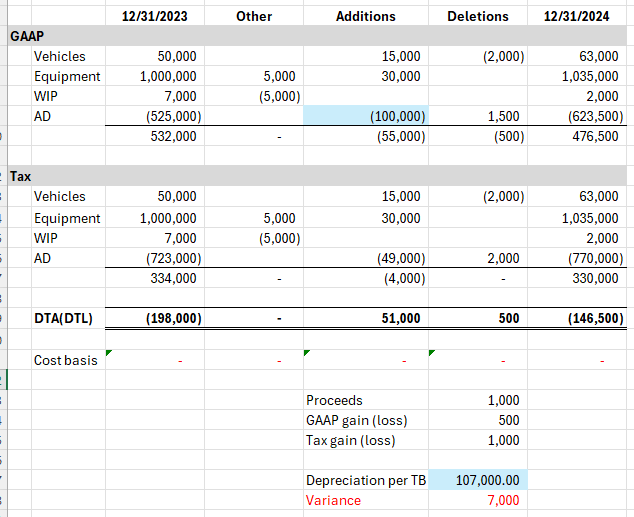
Task: Select the Deletions column header cell
Action: [x=478, y=16]
